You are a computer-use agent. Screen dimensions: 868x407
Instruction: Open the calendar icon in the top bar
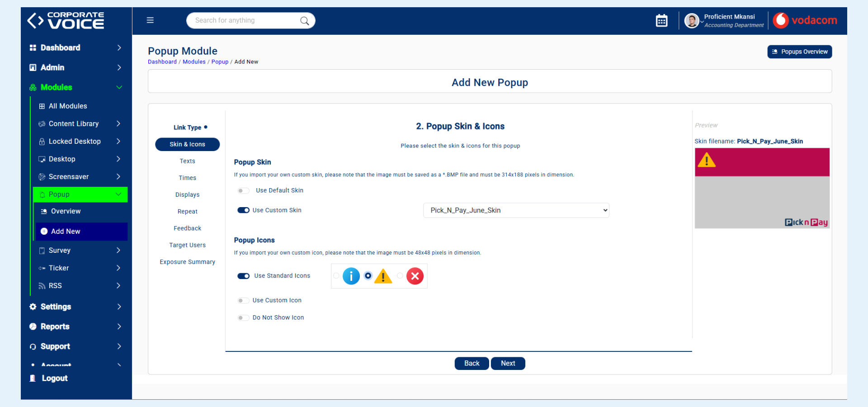click(661, 20)
